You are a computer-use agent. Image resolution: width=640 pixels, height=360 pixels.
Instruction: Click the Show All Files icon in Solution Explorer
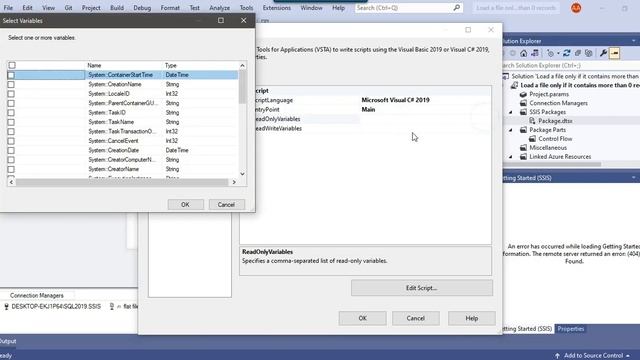[x=589, y=53]
